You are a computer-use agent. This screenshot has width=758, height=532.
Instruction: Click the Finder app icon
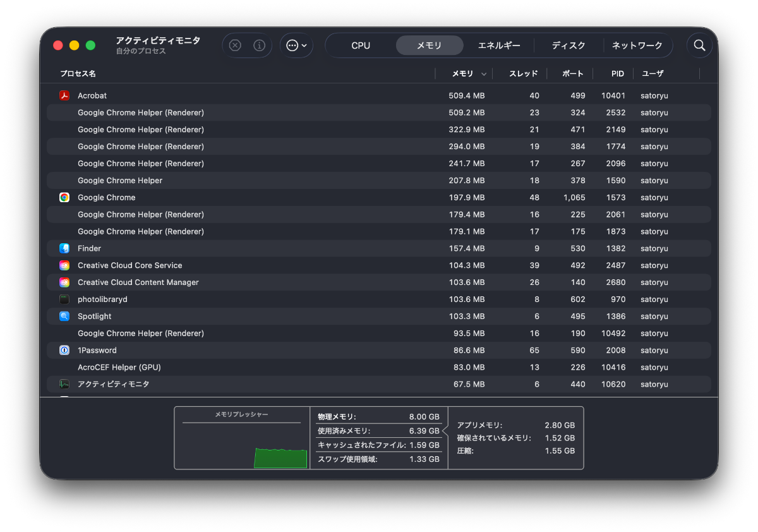[64, 248]
